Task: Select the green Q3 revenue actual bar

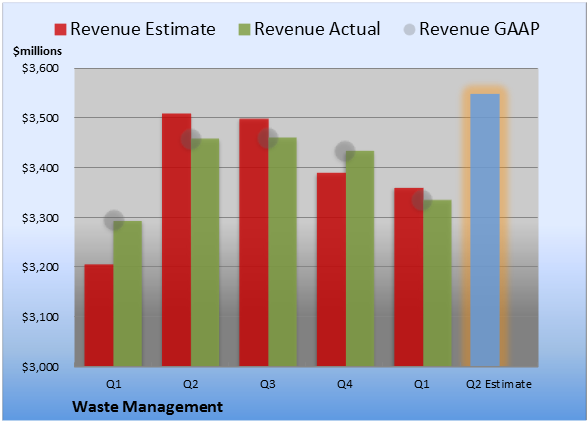Action: [x=282, y=252]
